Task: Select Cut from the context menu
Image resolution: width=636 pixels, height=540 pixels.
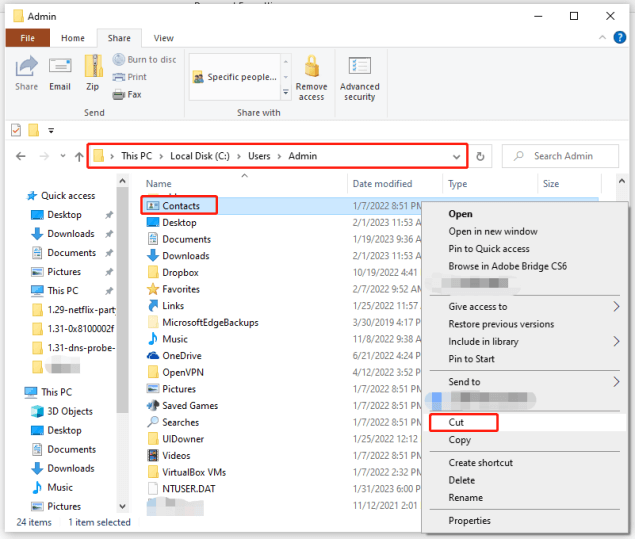Action: pos(457,423)
